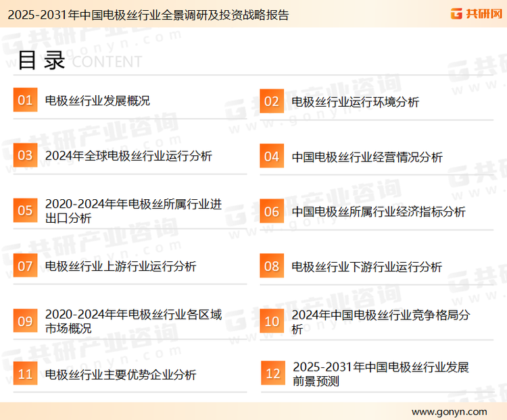Click the orange 06 number badge

(x=272, y=211)
